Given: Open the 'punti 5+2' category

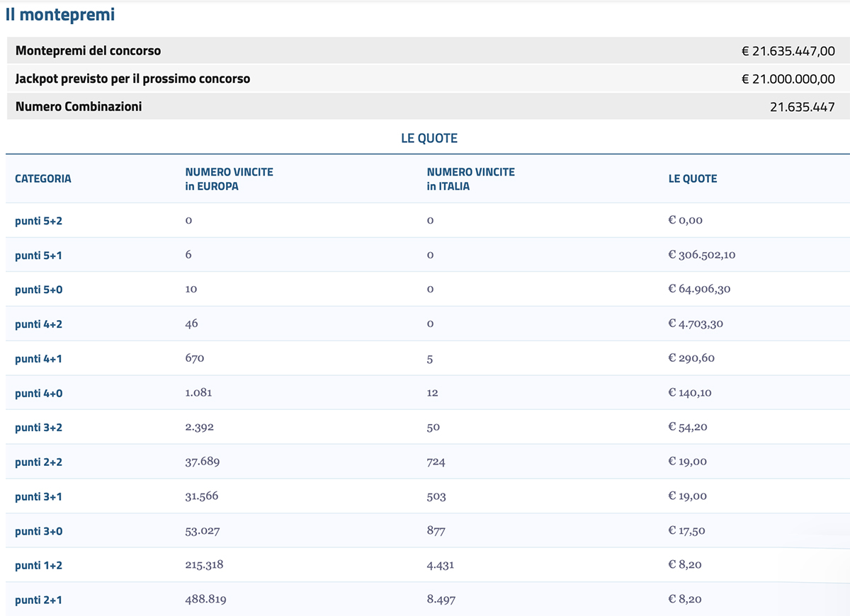Looking at the screenshot, I should tap(38, 221).
